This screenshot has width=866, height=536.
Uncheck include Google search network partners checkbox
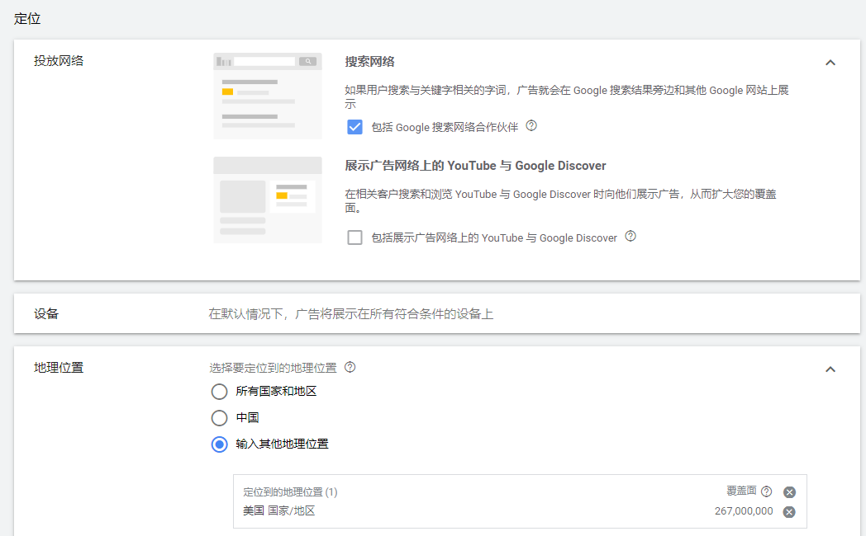click(x=355, y=127)
